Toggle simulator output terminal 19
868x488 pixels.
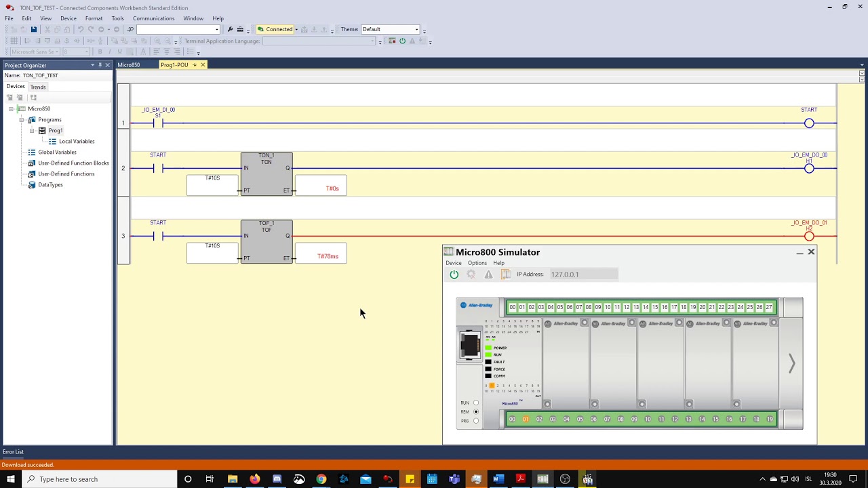(770, 419)
